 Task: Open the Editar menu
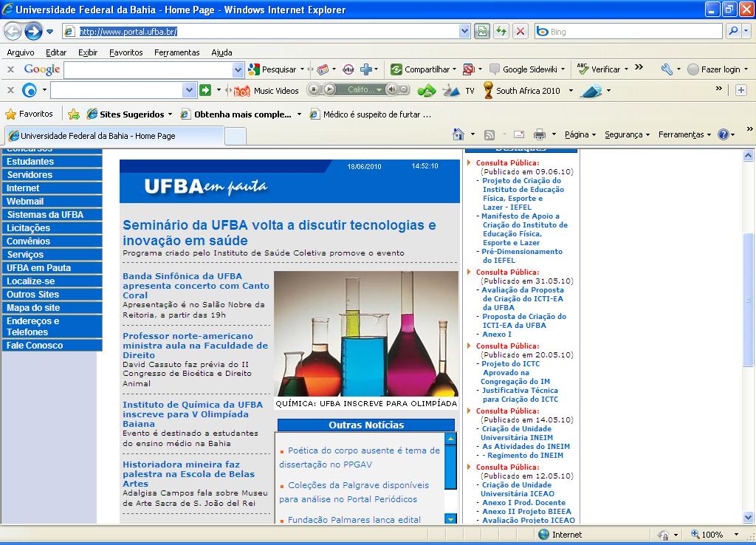(56, 52)
